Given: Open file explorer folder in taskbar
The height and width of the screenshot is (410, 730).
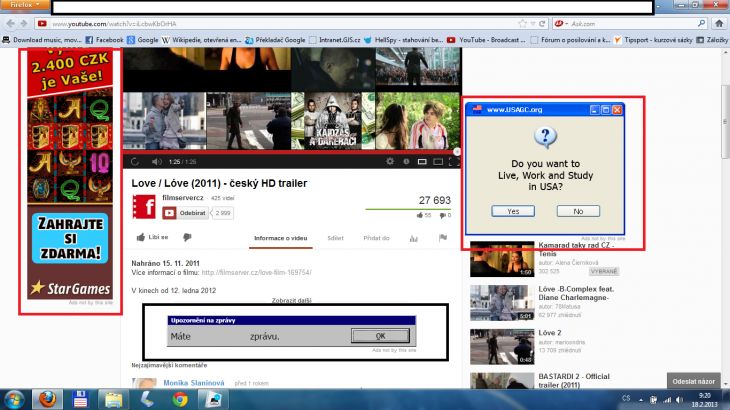Looking at the screenshot, I should [x=113, y=400].
